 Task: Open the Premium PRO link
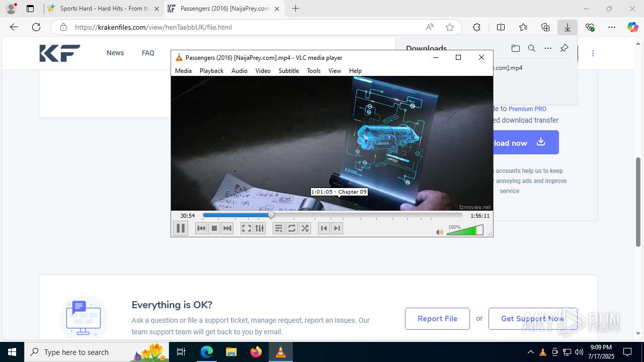527,109
